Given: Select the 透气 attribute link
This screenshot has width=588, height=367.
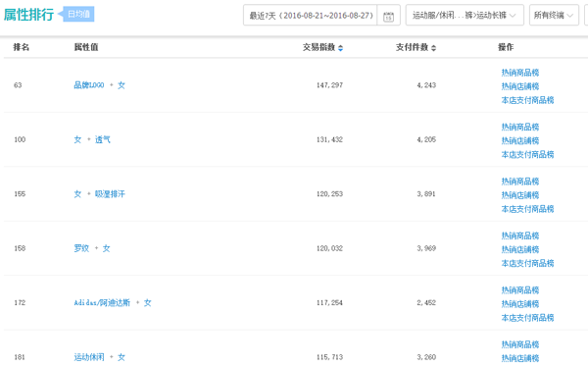Looking at the screenshot, I should click(x=103, y=139).
